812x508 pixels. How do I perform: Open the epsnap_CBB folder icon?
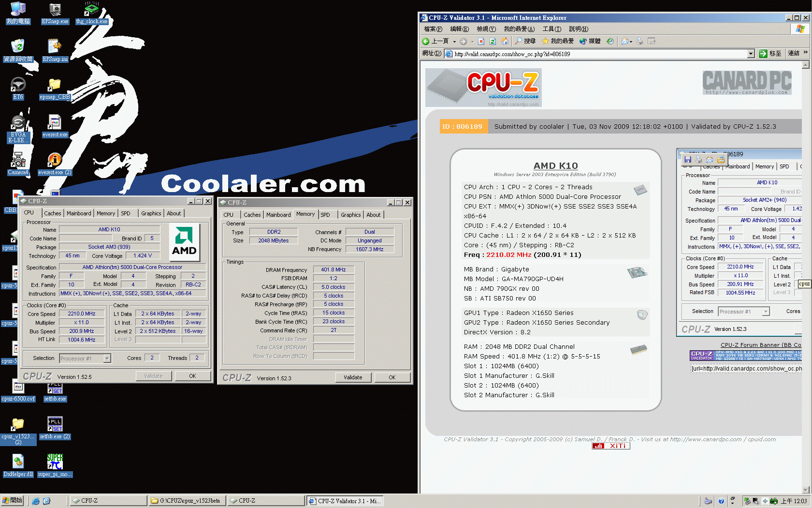point(55,89)
